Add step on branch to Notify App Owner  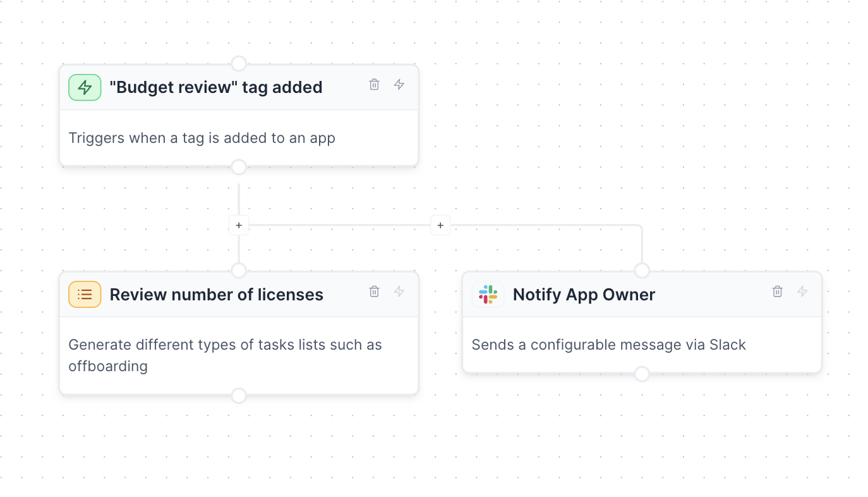pyautogui.click(x=440, y=225)
